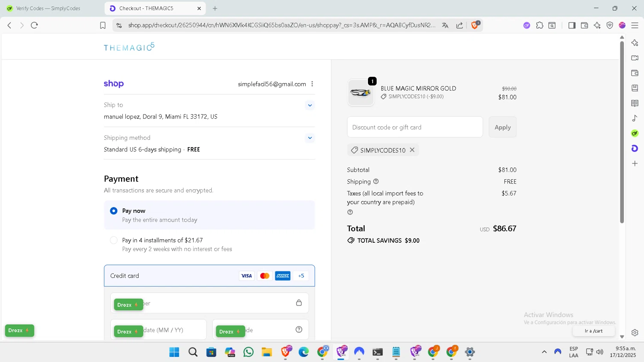Open account options menu next to email
The image size is (644, 362).
point(312,84)
